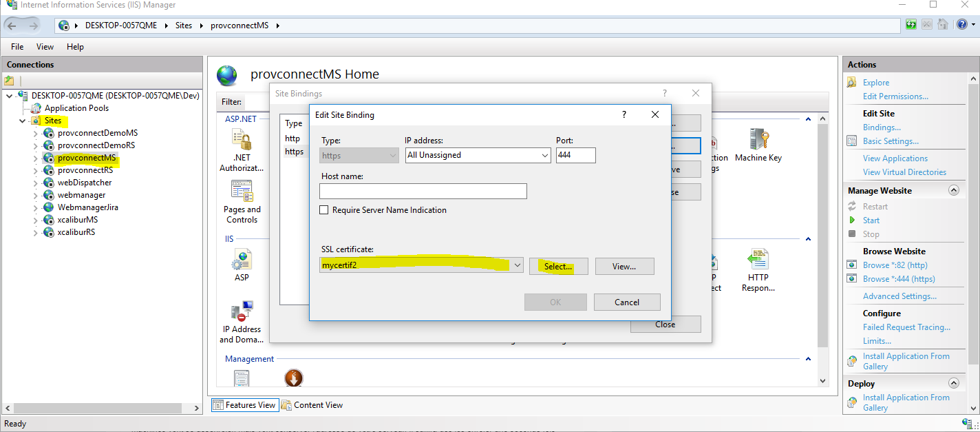This screenshot has width=980, height=432.
Task: Open the web platform installer icon under Management
Action: pyautogui.click(x=294, y=378)
